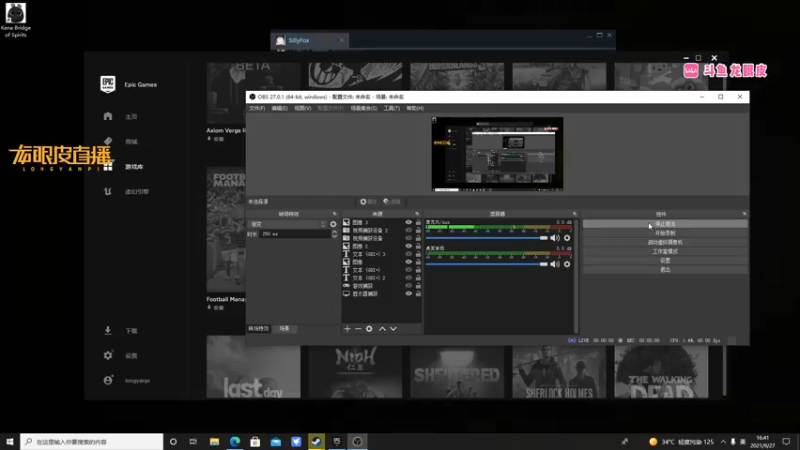Open OBS 设置 settings button
Image resolution: width=800 pixels, height=450 pixels.
coord(665,261)
